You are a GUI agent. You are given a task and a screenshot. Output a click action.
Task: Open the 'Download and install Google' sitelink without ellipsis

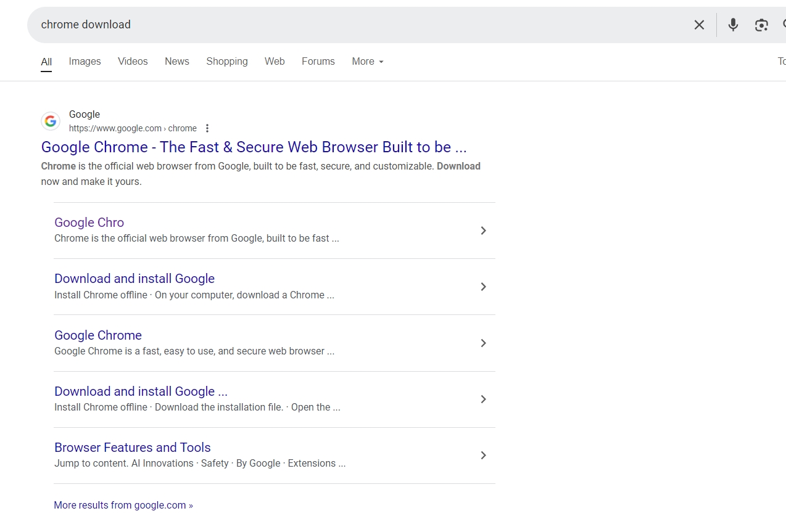[x=134, y=279]
